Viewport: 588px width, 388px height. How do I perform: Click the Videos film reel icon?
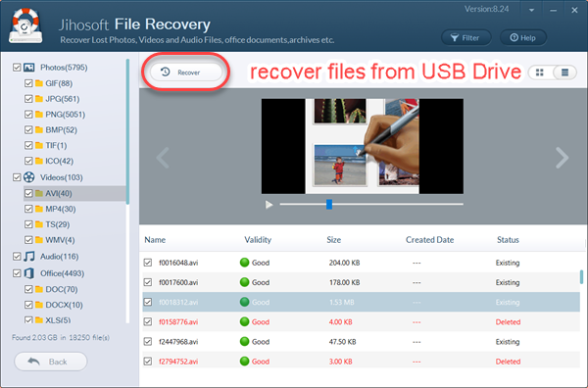click(x=28, y=177)
